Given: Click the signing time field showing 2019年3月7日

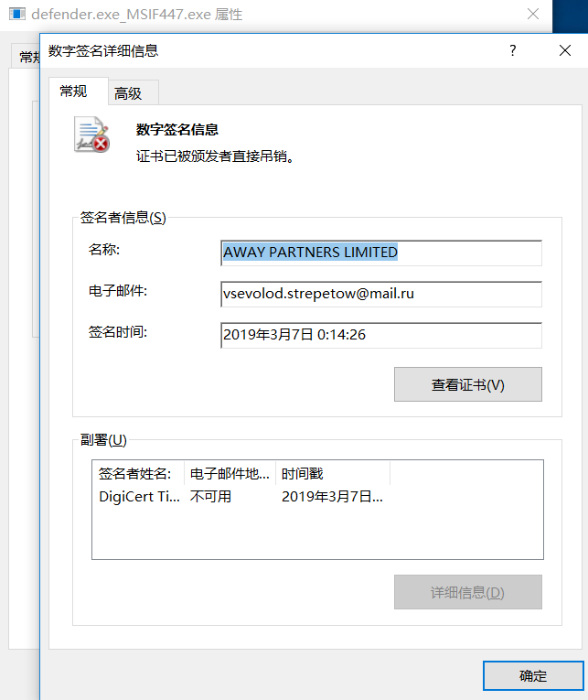Looking at the screenshot, I should coord(381,335).
